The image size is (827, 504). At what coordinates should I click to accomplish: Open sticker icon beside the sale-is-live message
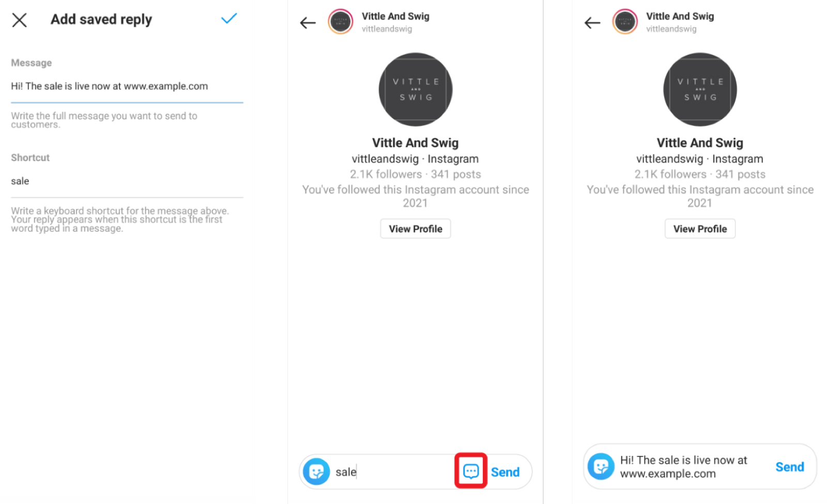pos(601,467)
